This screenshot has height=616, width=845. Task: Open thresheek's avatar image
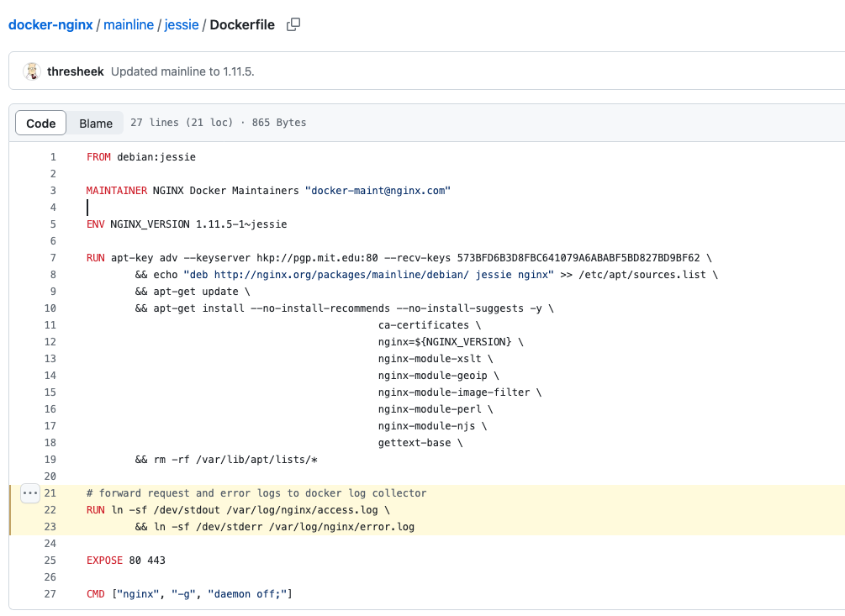click(x=32, y=71)
